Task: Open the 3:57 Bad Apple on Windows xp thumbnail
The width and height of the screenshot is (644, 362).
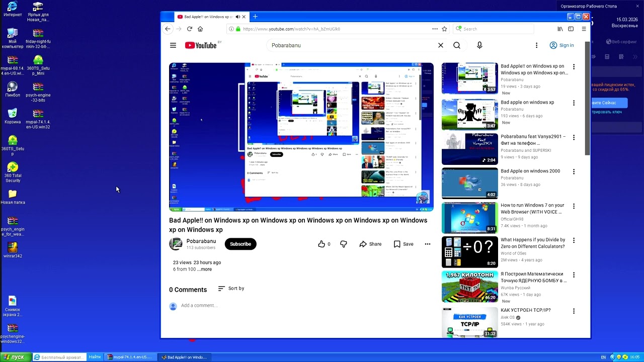Action: 470,78
